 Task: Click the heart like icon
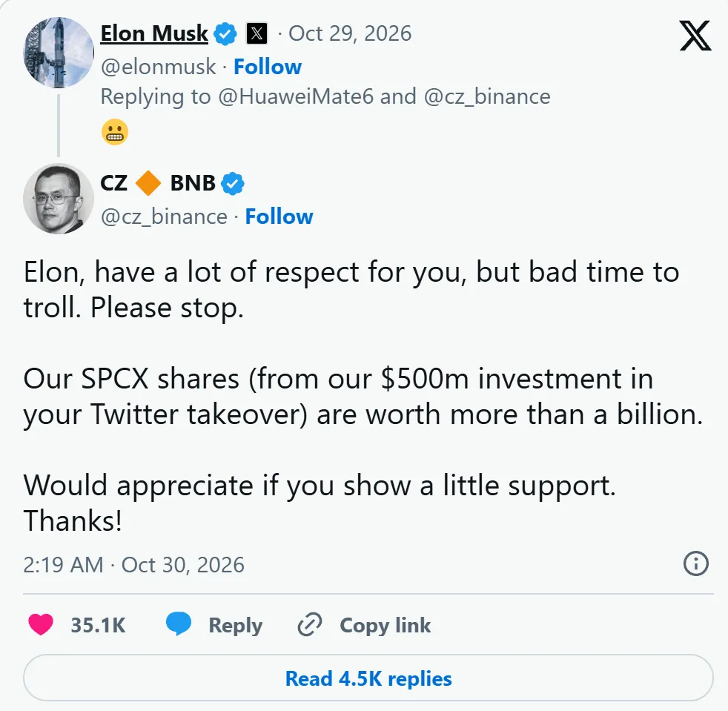pos(41,624)
